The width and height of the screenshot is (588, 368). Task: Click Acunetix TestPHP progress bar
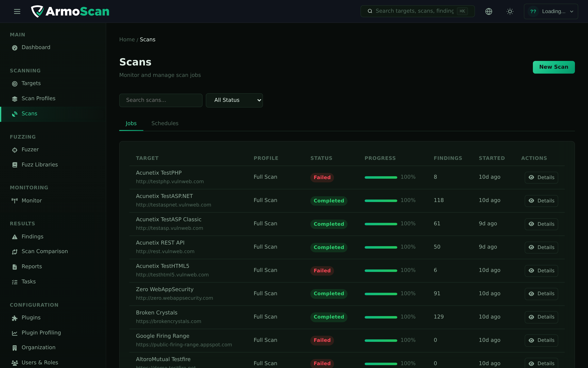click(x=381, y=177)
